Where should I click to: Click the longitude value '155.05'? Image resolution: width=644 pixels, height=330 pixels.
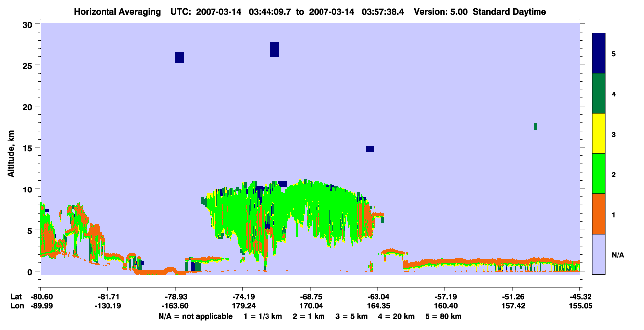pyautogui.click(x=580, y=306)
